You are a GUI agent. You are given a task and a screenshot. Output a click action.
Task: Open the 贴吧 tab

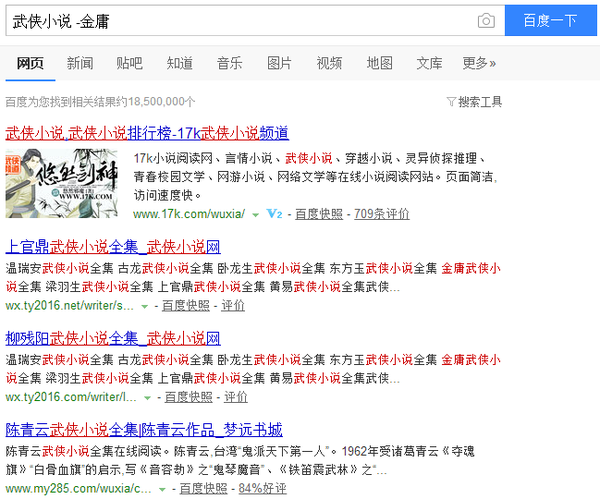click(130, 63)
